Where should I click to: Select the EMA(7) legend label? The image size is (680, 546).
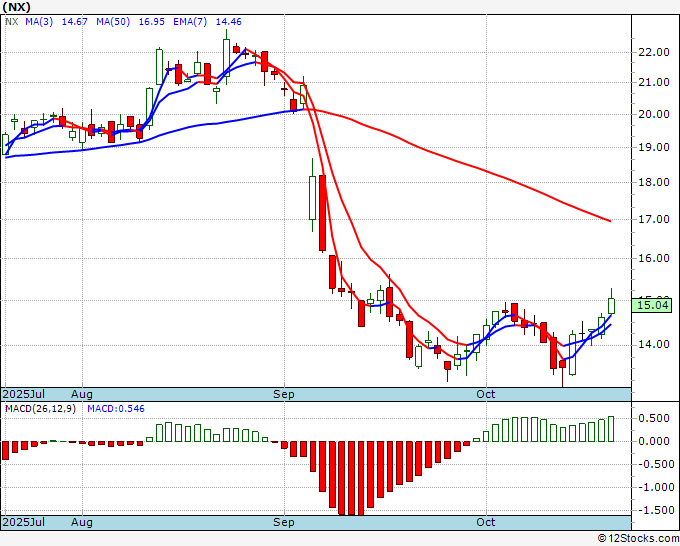pos(190,22)
